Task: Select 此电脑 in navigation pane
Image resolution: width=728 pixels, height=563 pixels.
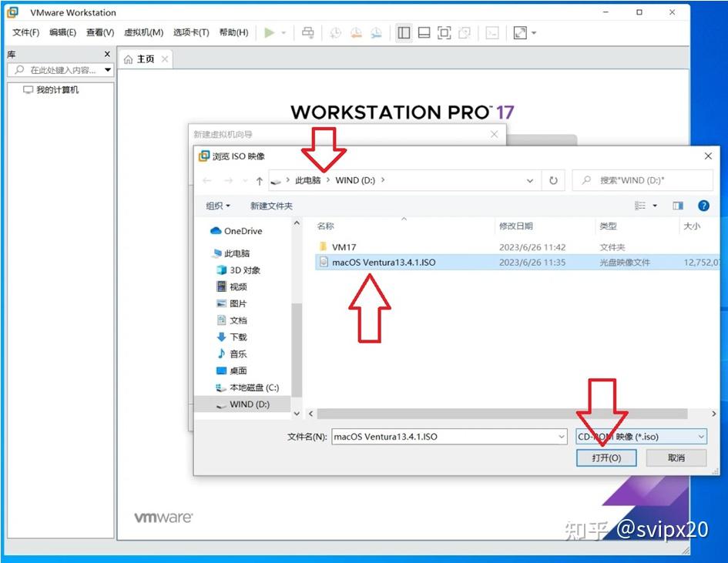Action: [231, 253]
